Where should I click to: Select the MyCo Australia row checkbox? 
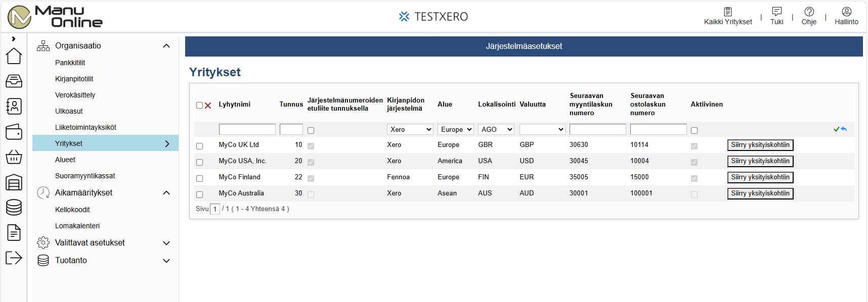click(x=199, y=194)
